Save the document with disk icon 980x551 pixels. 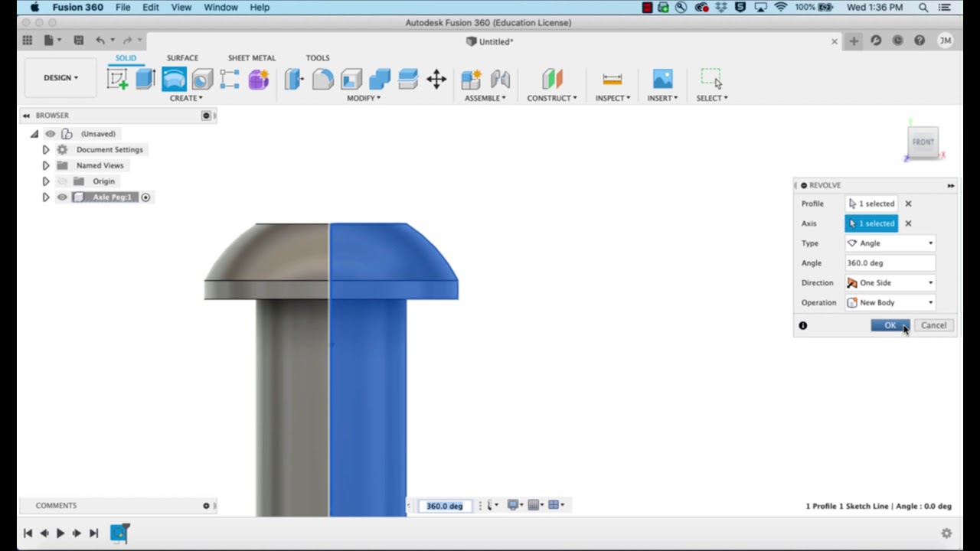[x=78, y=41]
